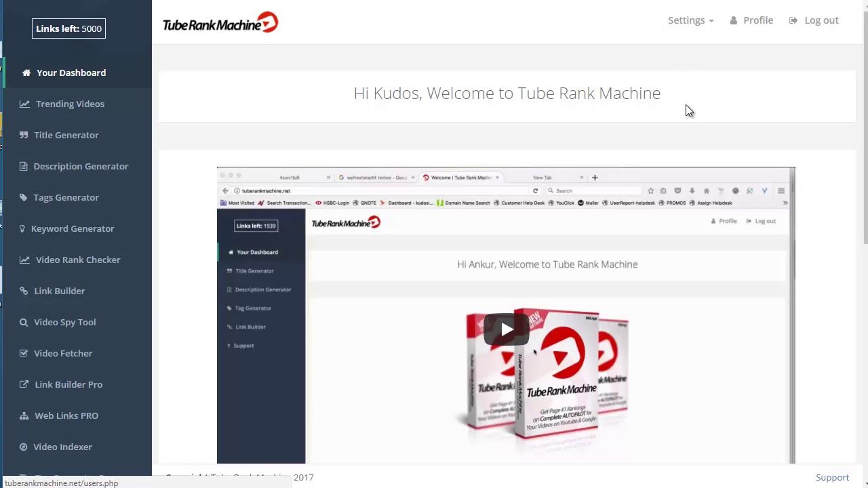The image size is (868, 488).
Task: Click the chain icon beside Link Builder
Action: coord(24,291)
